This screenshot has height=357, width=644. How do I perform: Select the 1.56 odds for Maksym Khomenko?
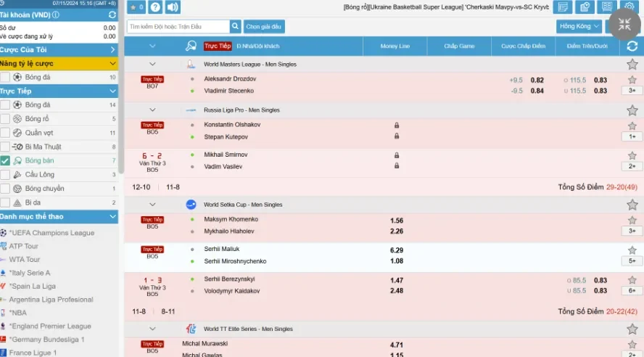tap(397, 221)
